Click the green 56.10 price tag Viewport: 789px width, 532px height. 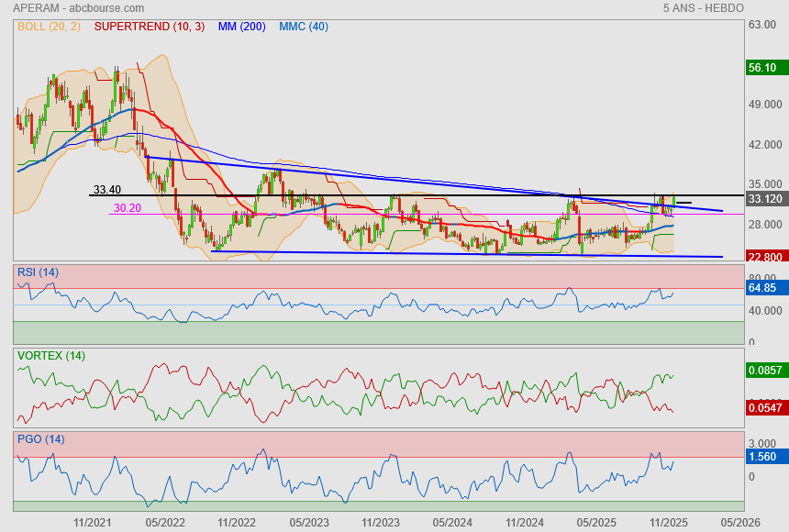pos(762,68)
